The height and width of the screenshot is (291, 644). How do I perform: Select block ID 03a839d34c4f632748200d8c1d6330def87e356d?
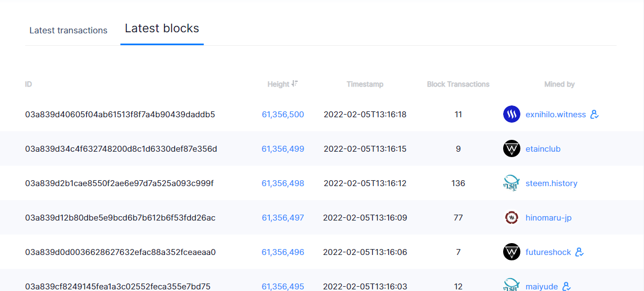(x=121, y=149)
